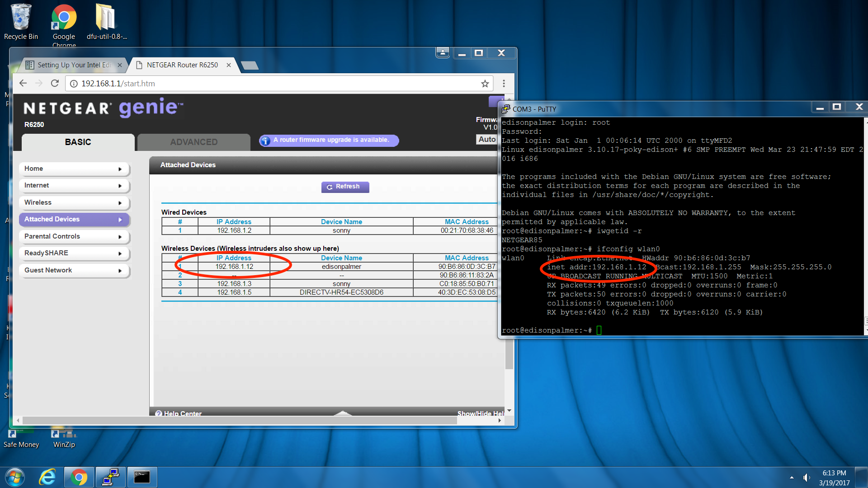This screenshot has width=868, height=488.
Task: Select MAC address 90:B6:86:0D:3C:B7
Action: coord(467,267)
